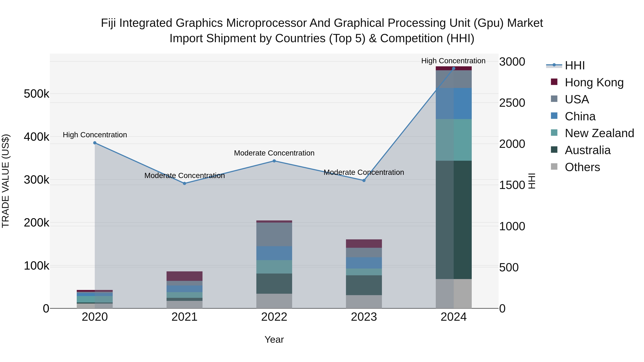Click the Hong Kong segment of 2021 bar
Screen dimensions: 644x362
pyautogui.click(x=184, y=276)
